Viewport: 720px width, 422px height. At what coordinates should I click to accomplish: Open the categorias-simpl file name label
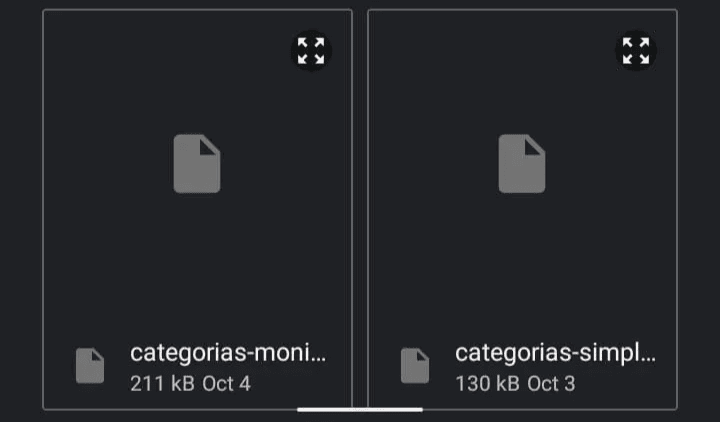pos(555,353)
